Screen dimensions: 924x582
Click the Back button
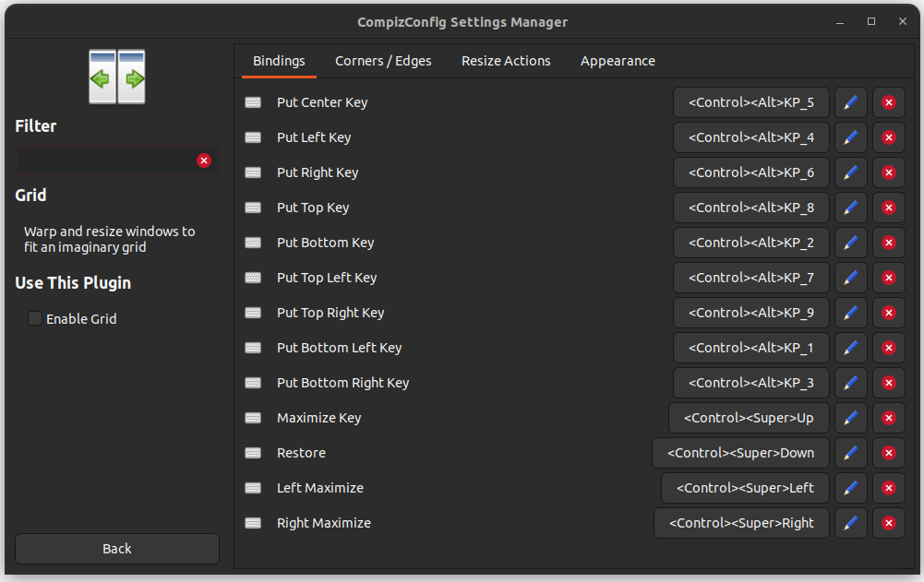116,549
